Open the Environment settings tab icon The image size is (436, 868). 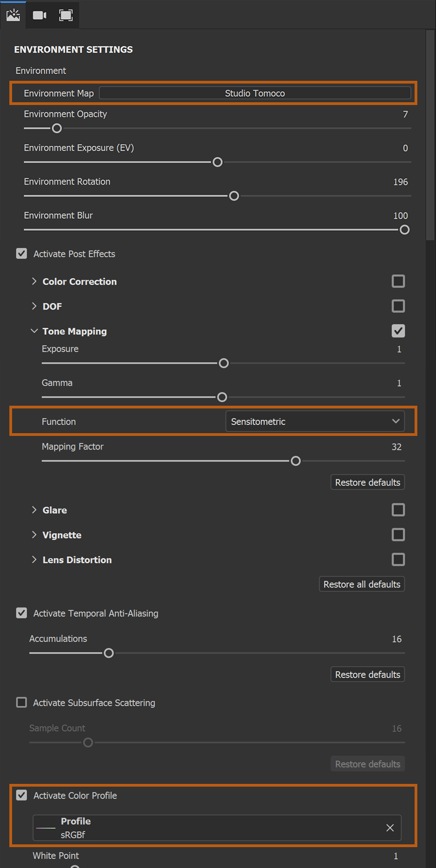13,15
